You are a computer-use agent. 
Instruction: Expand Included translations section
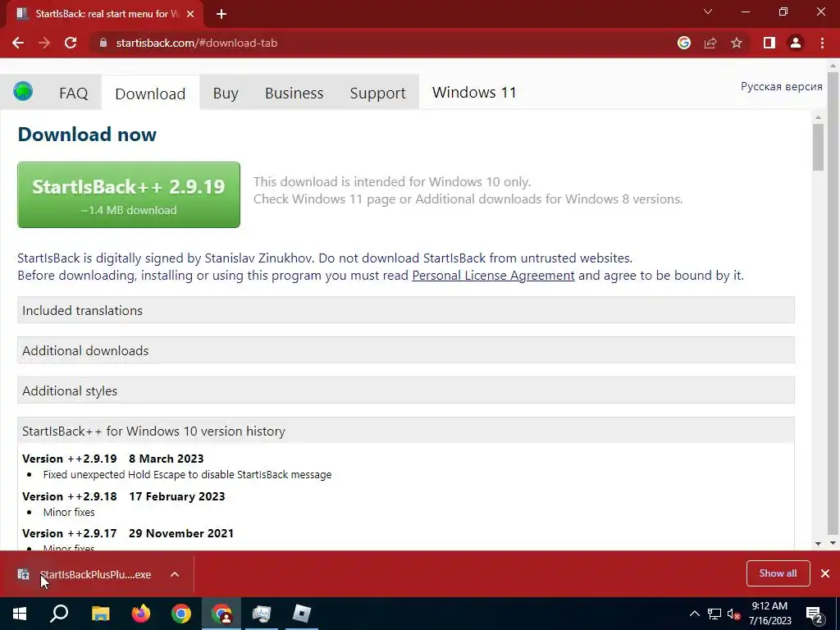[405, 310]
